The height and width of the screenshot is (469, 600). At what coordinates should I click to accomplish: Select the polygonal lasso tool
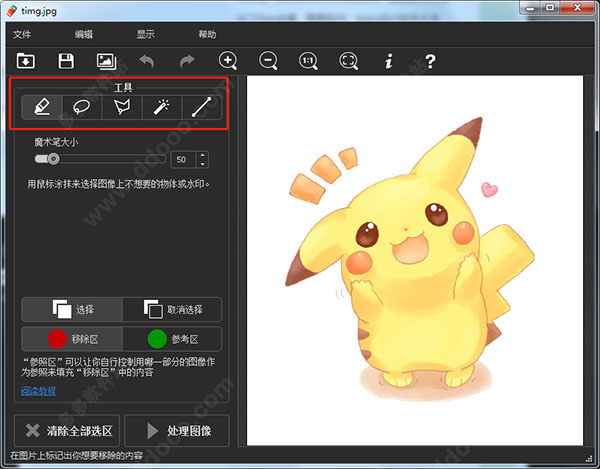pos(122,107)
